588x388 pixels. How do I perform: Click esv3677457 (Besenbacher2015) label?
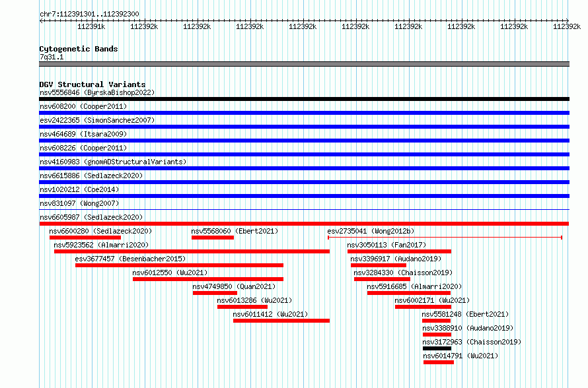click(131, 259)
